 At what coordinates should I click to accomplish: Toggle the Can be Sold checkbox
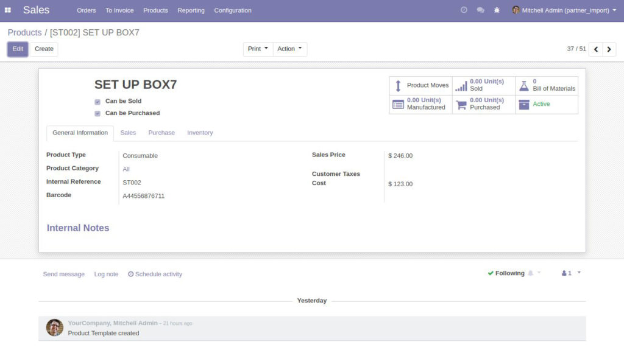pos(97,102)
